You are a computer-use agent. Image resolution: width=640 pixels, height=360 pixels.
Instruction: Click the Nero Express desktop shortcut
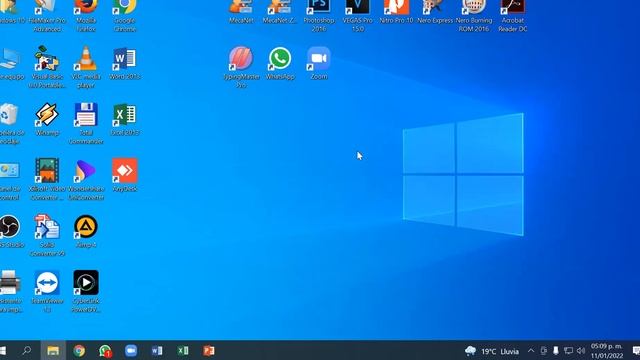(435, 11)
